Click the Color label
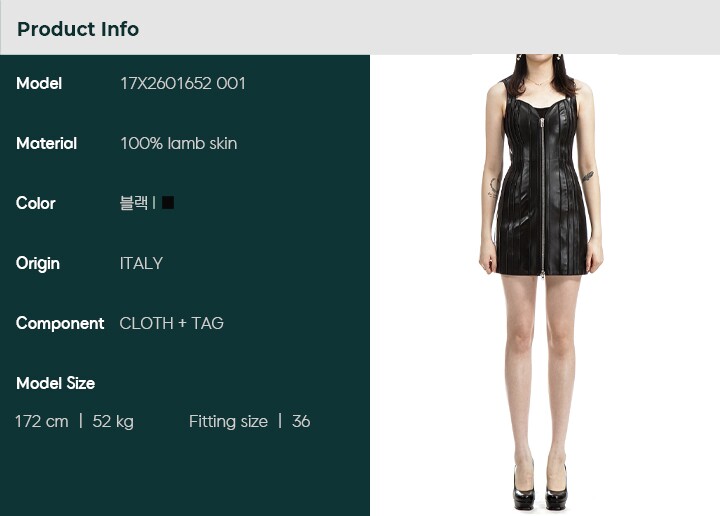This screenshot has width=720, height=516. coord(35,203)
